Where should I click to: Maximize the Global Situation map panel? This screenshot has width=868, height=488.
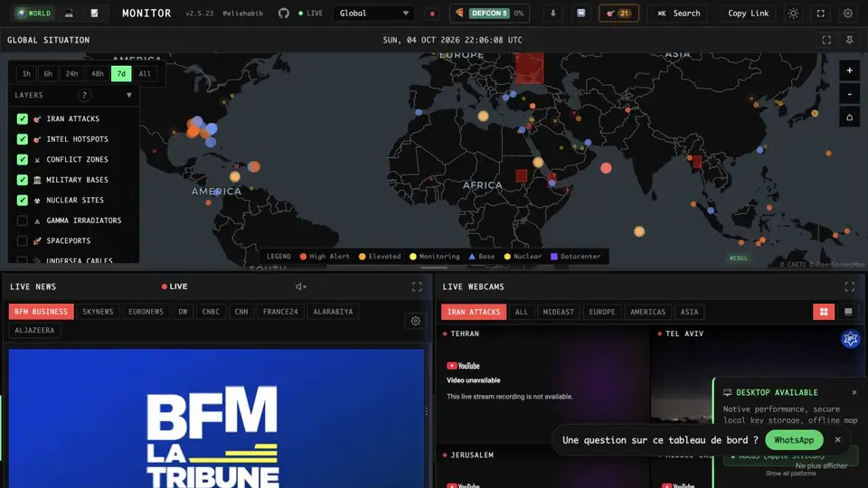[x=826, y=40]
